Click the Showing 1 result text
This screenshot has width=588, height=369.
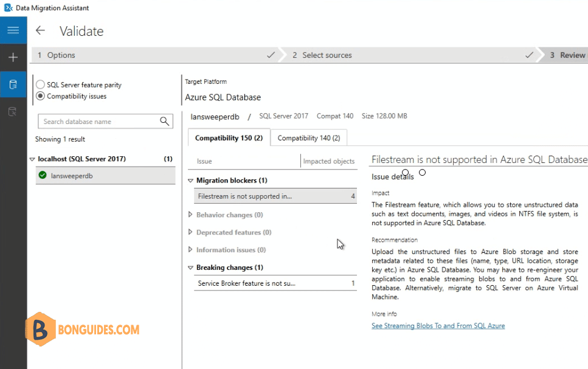(x=60, y=139)
